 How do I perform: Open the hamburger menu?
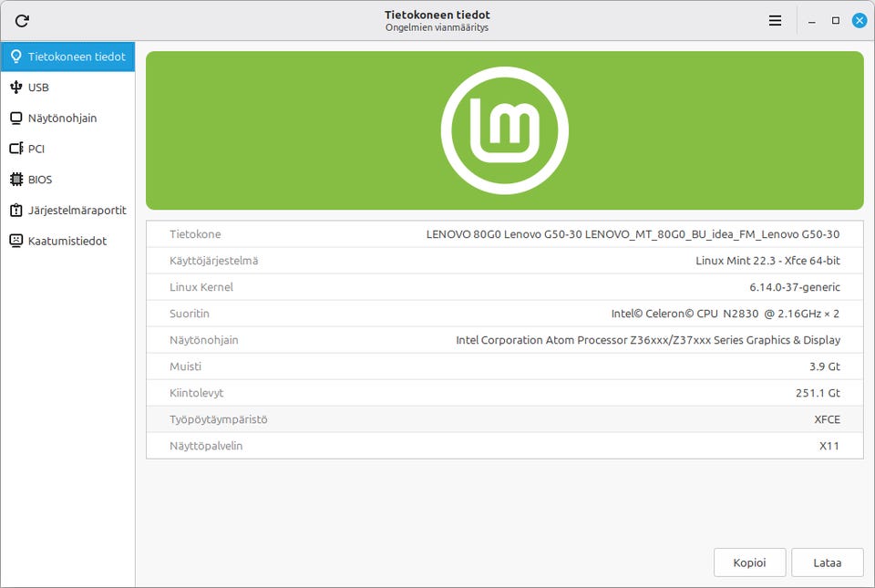pos(775,21)
